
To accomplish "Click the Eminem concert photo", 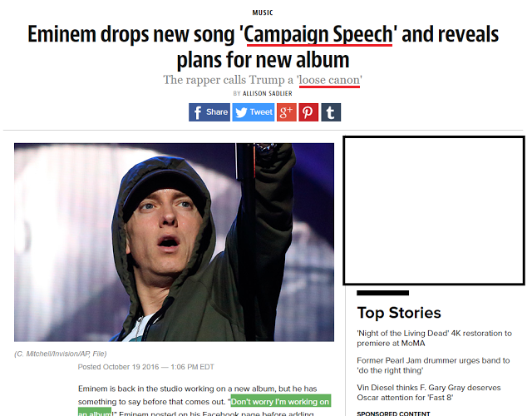I will pyautogui.click(x=174, y=242).
